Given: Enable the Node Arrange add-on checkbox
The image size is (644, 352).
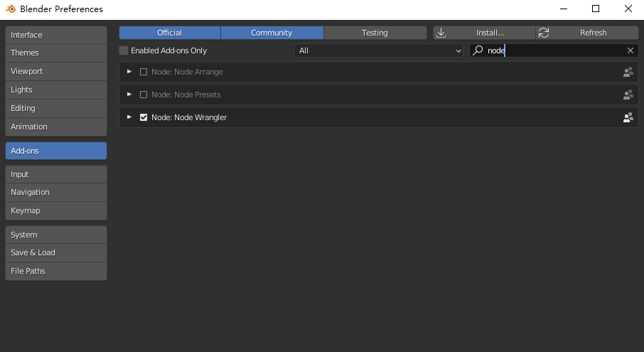Looking at the screenshot, I should 144,72.
